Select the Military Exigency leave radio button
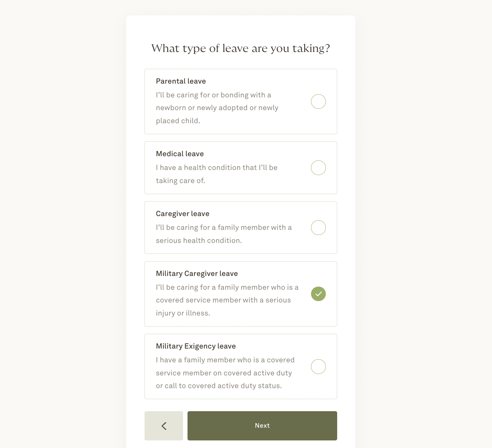Viewport: 492px width, 448px height. point(318,366)
